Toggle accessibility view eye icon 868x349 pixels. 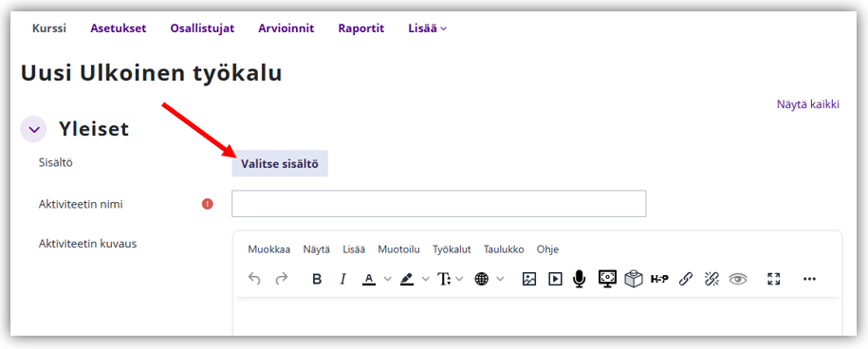pyautogui.click(x=738, y=280)
